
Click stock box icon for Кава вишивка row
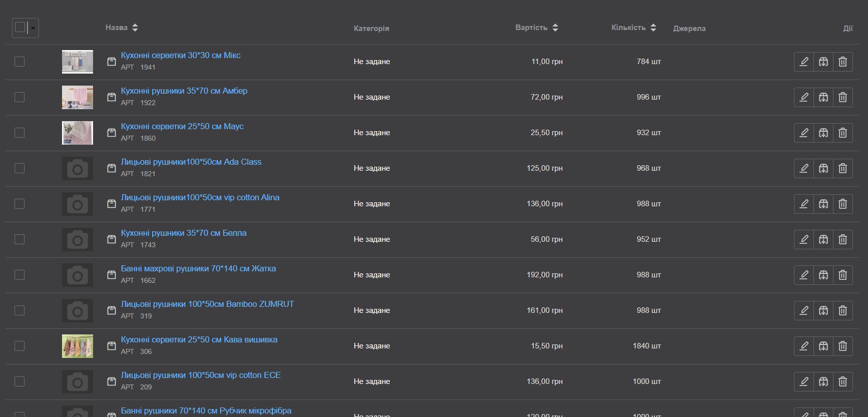(x=823, y=346)
